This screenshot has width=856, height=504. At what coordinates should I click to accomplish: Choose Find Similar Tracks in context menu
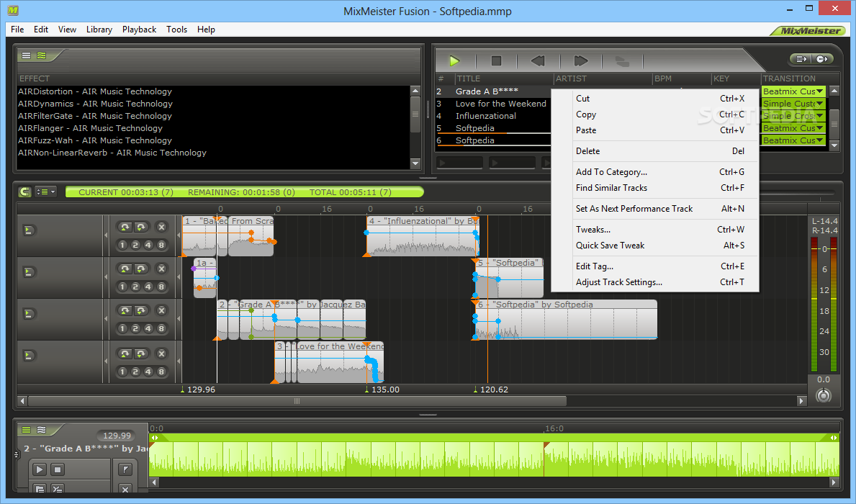(x=655, y=188)
